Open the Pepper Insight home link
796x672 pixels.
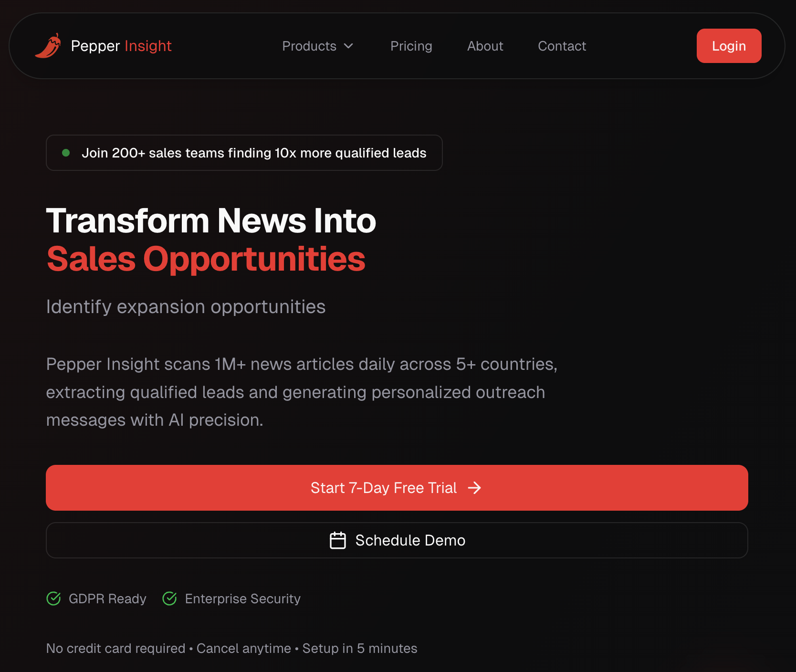[x=103, y=46]
